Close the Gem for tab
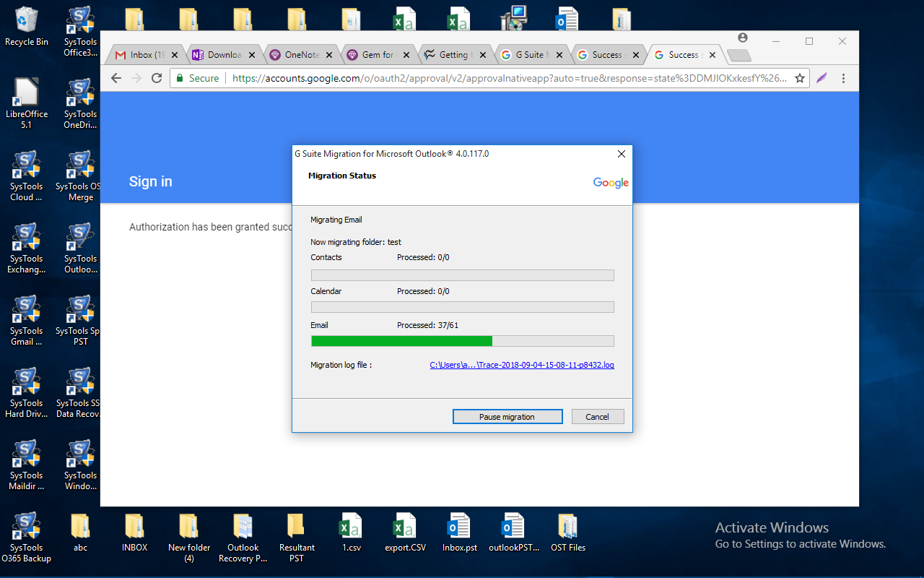 (x=406, y=55)
